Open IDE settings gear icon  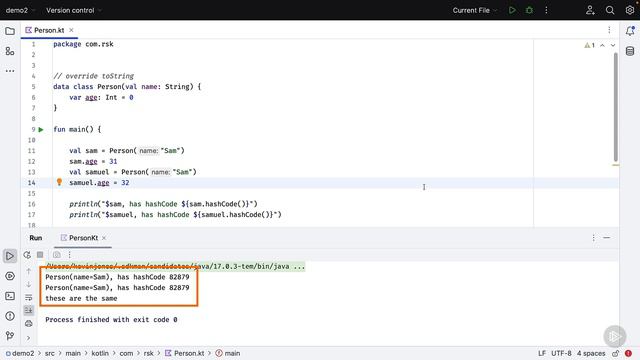coord(630,10)
